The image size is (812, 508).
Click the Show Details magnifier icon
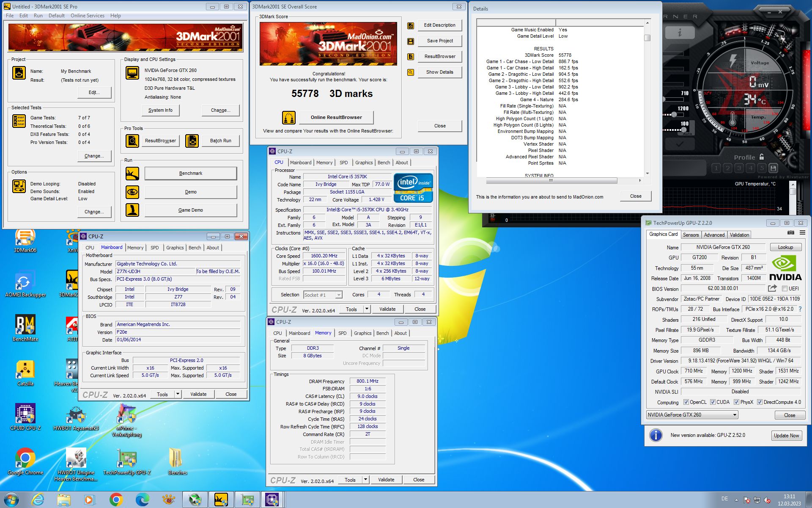pyautogui.click(x=410, y=72)
